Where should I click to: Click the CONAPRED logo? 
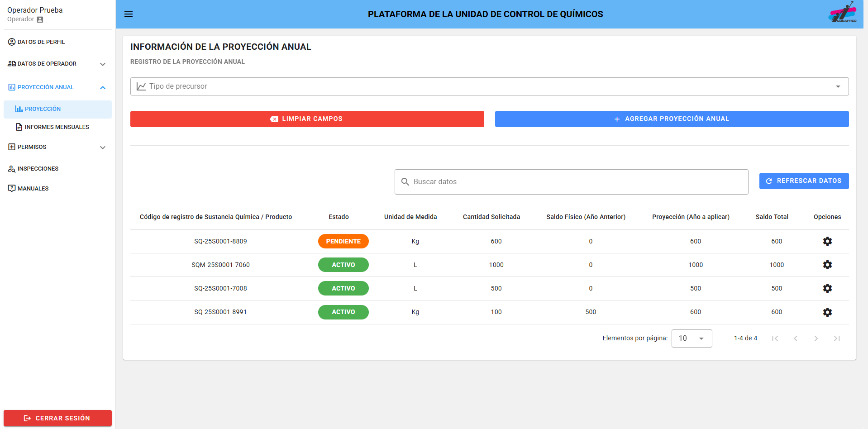843,13
